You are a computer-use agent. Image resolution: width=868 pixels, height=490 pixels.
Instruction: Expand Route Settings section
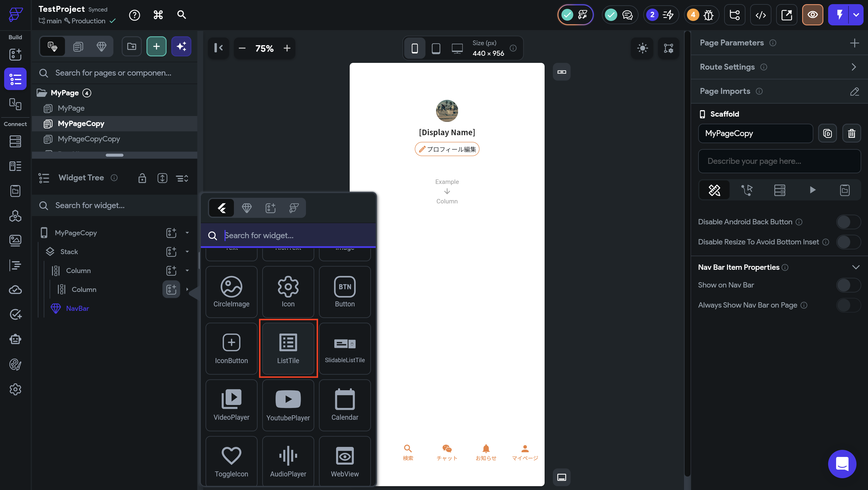tap(854, 67)
